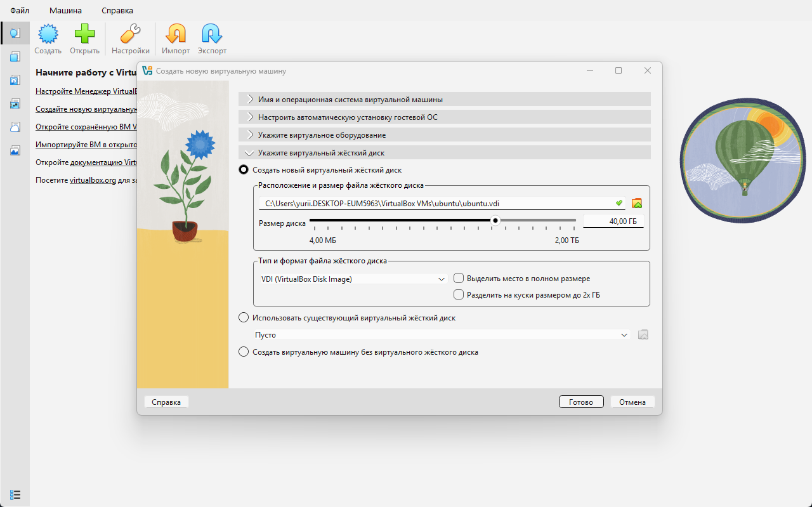Expand Укажите виртуальное оборудование section
The image size is (812, 507).
coord(322,135)
